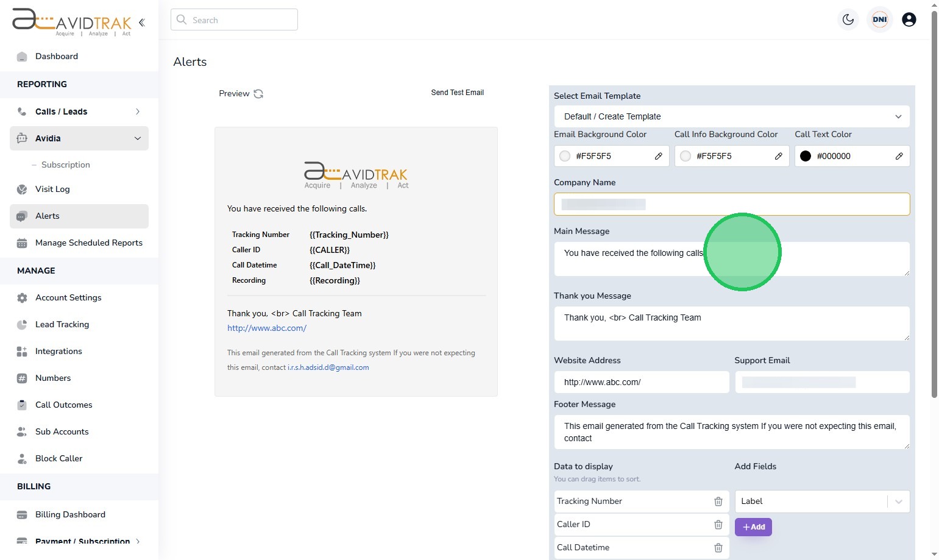The height and width of the screenshot is (560, 939).
Task: Delete Tracking Number field with trash icon
Action: pos(718,502)
